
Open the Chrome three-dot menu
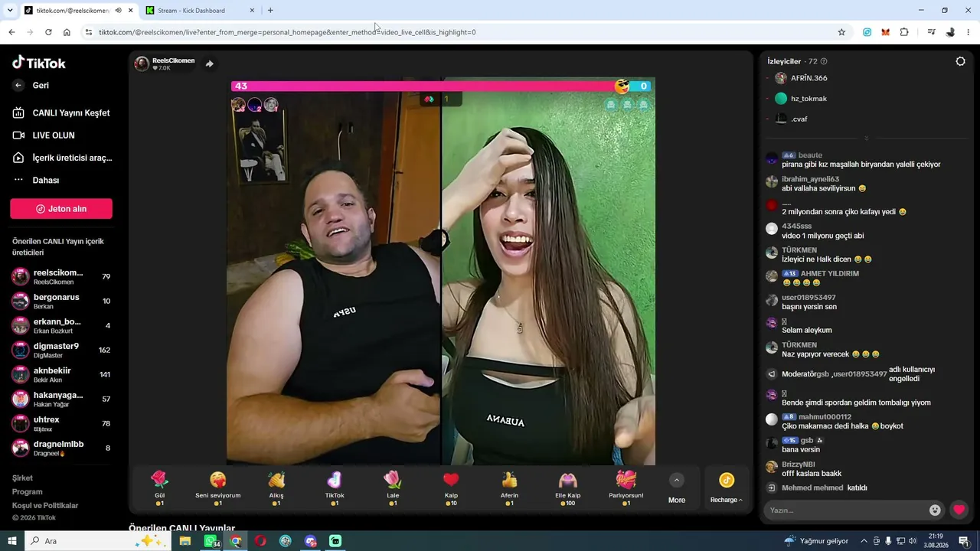coord(969,32)
